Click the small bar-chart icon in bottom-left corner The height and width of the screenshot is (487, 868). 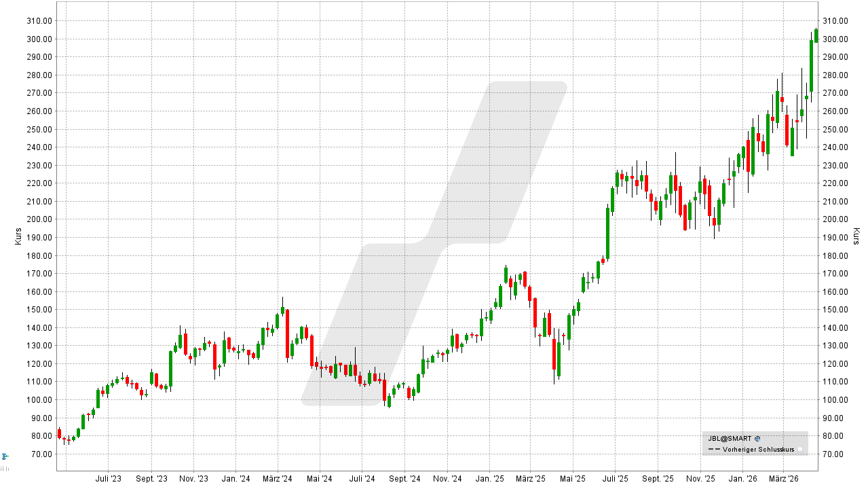5,469
